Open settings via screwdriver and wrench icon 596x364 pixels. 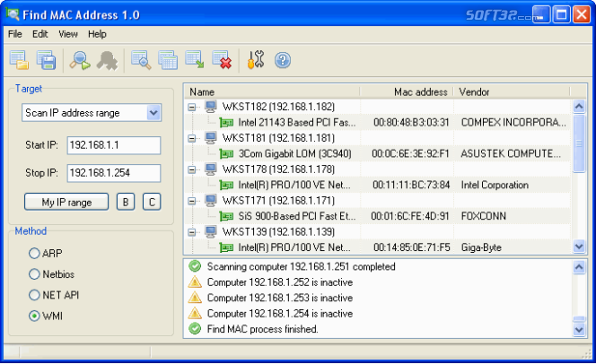[x=256, y=59]
